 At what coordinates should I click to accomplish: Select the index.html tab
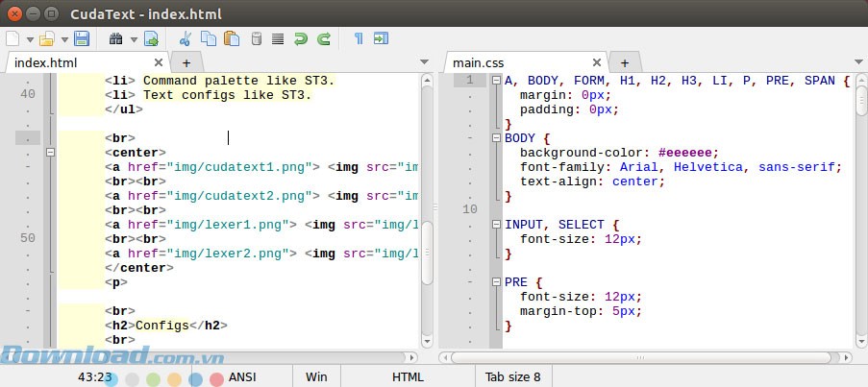point(46,62)
